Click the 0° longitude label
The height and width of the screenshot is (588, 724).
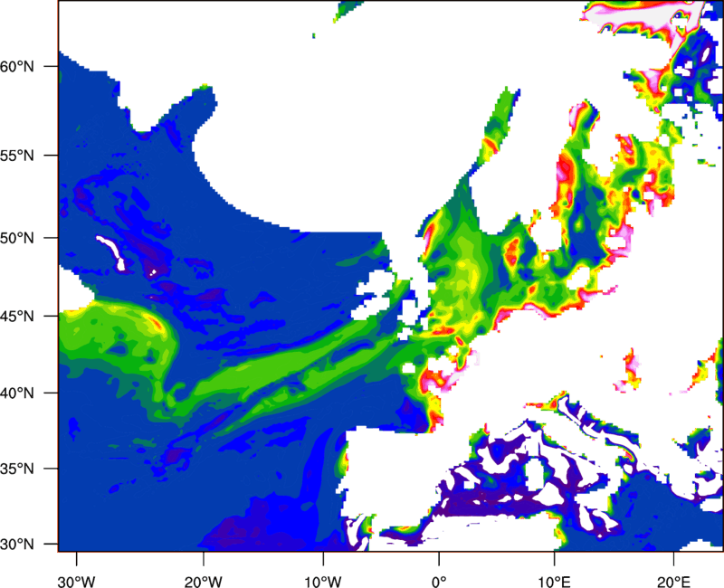tap(439, 582)
